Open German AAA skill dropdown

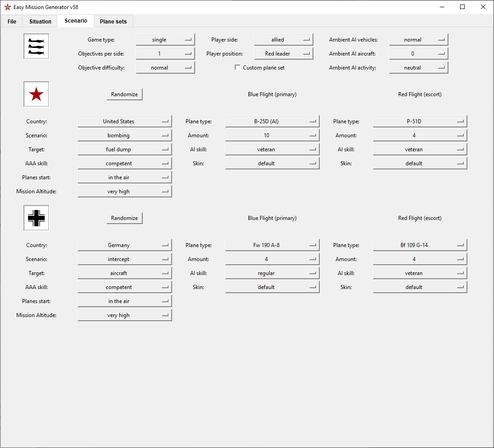125,287
